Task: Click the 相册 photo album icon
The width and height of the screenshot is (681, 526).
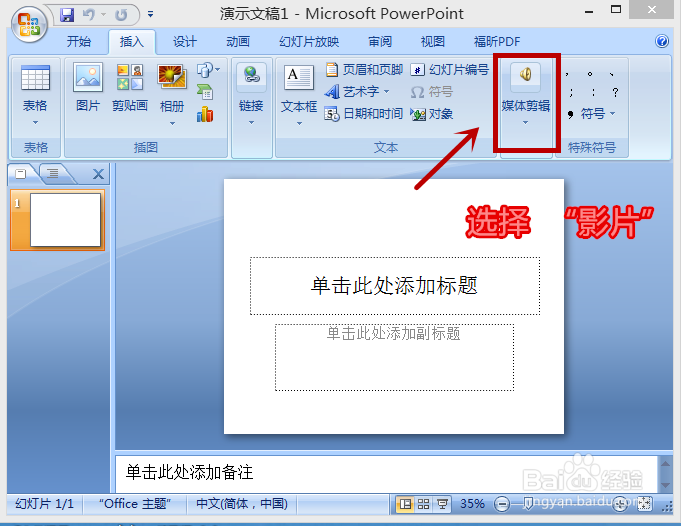Action: coord(172,77)
